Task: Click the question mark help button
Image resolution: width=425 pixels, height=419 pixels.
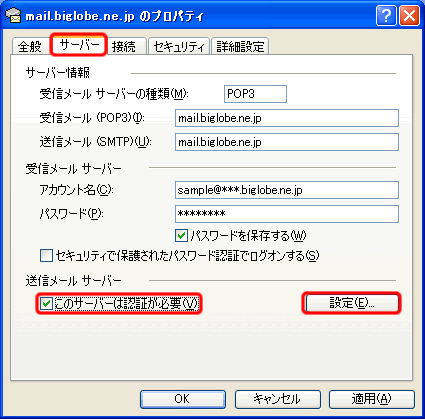Action: 386,15
